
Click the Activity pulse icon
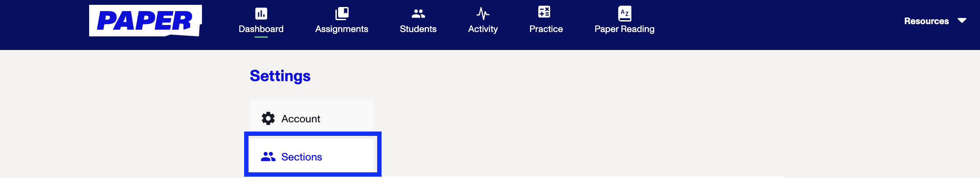pos(483,14)
